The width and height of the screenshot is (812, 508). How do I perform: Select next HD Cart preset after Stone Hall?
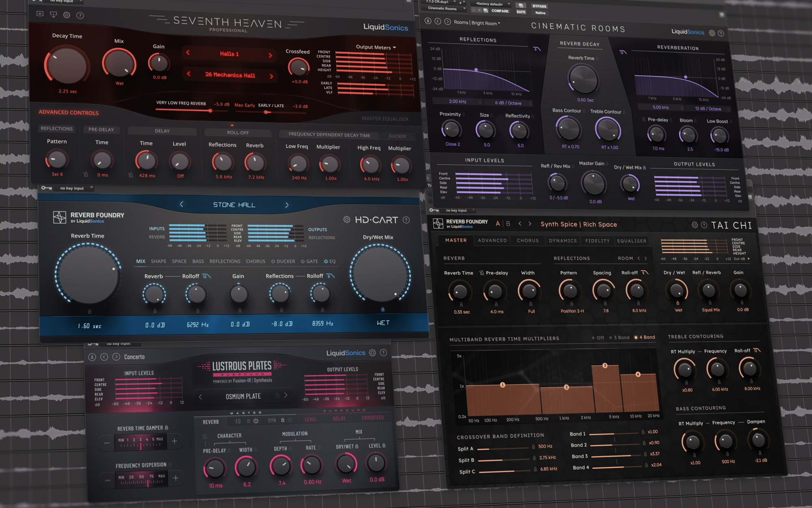coord(287,205)
